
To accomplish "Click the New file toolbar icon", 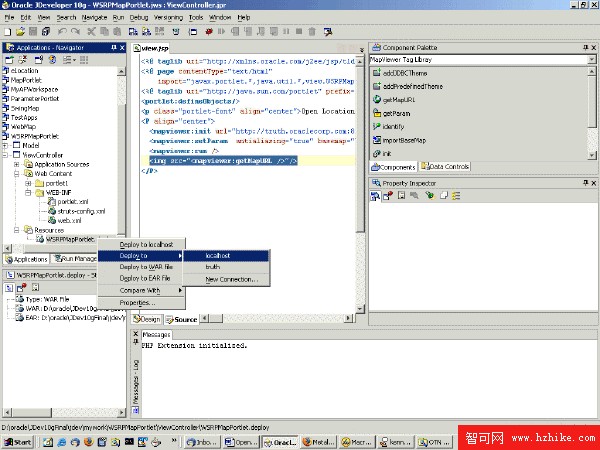I will coord(8,32).
